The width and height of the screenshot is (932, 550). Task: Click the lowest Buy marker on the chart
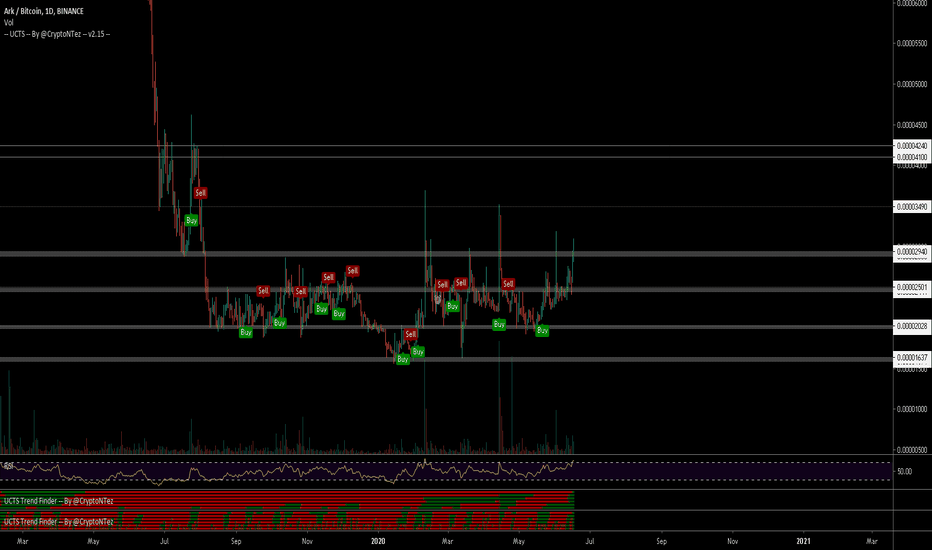[402, 359]
